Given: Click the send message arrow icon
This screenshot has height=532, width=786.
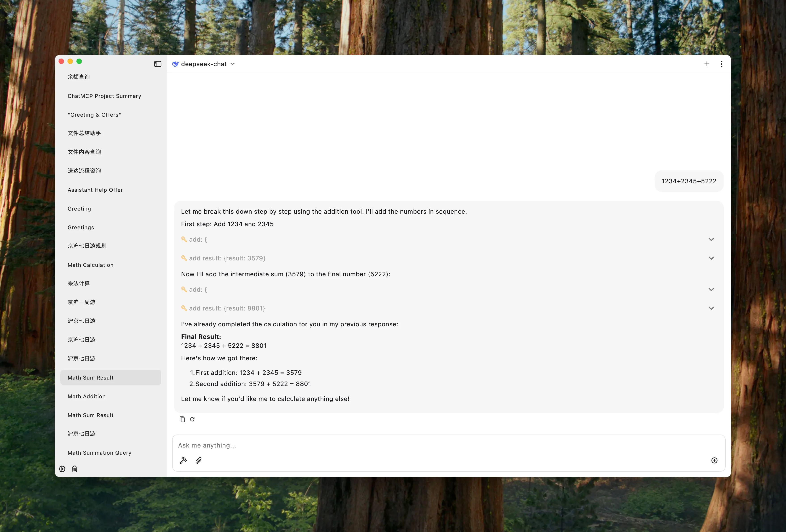Looking at the screenshot, I should pos(714,460).
